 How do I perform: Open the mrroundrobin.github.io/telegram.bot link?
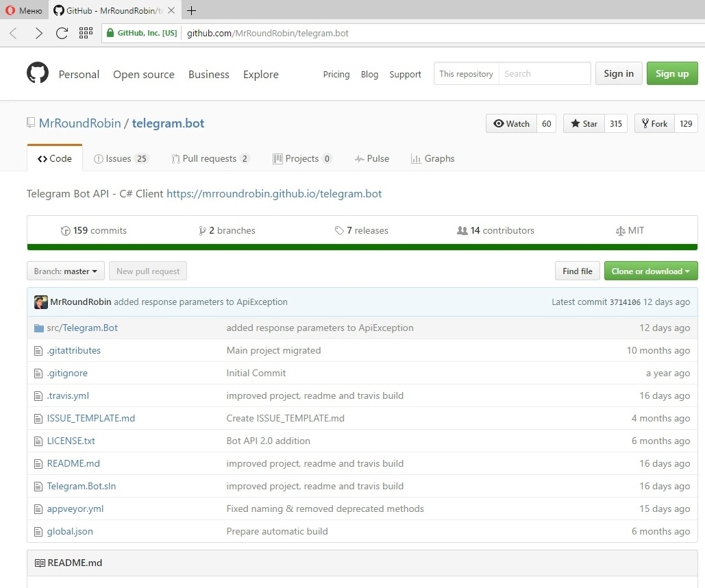(274, 193)
